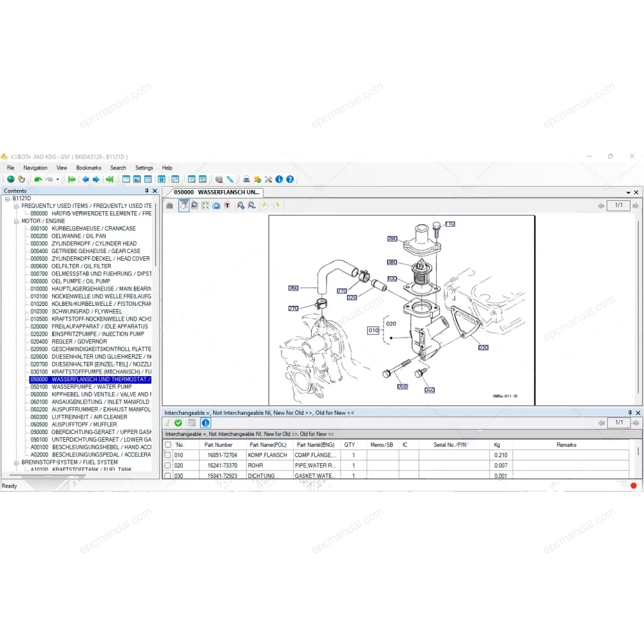Sort by Kg column header
The height and width of the screenshot is (644, 644).
(497, 445)
